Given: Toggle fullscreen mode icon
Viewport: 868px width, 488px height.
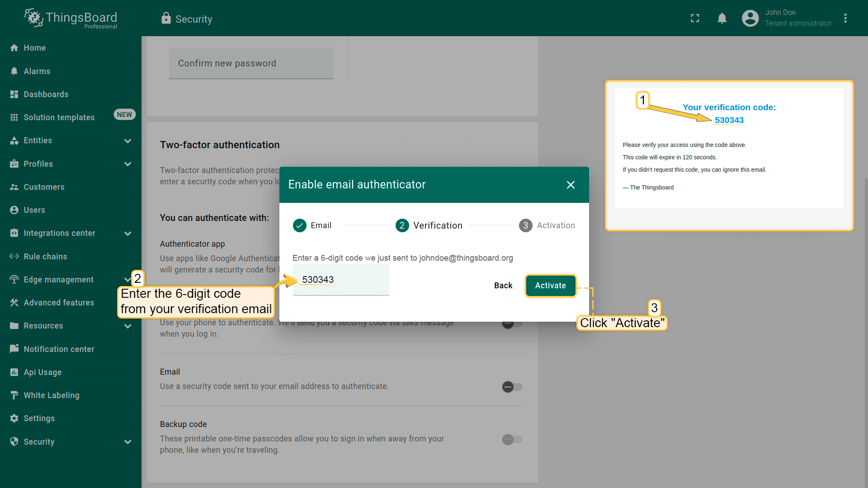Looking at the screenshot, I should 695,18.
